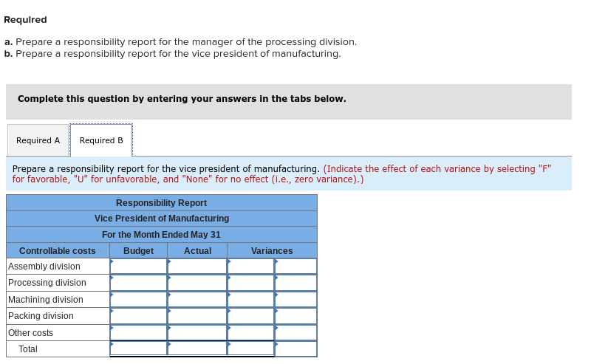Viewport: 591px width, 364px height.
Task: Click Packing division Budget cell
Action: click(x=139, y=316)
